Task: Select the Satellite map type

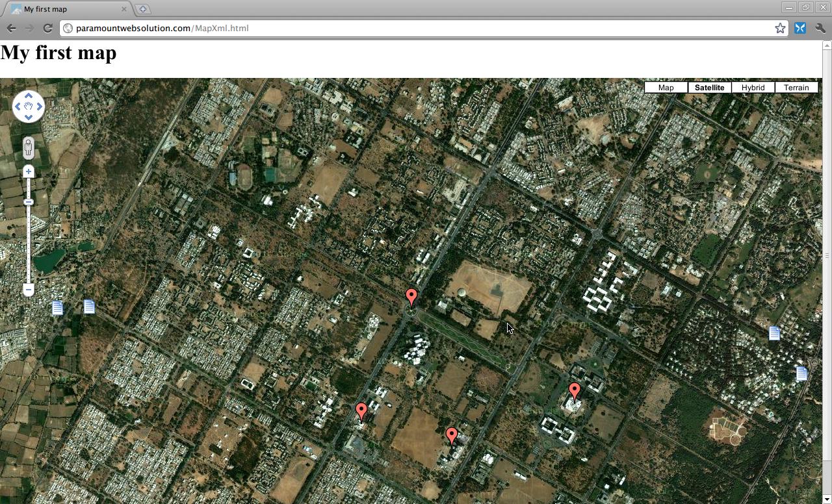Action: [709, 88]
